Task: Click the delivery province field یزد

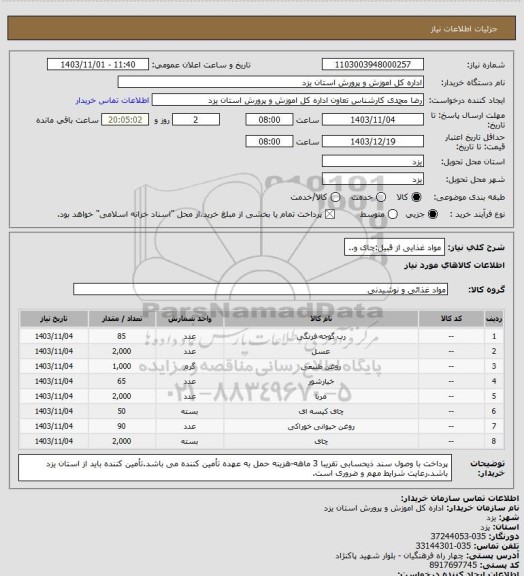Action: (373, 161)
